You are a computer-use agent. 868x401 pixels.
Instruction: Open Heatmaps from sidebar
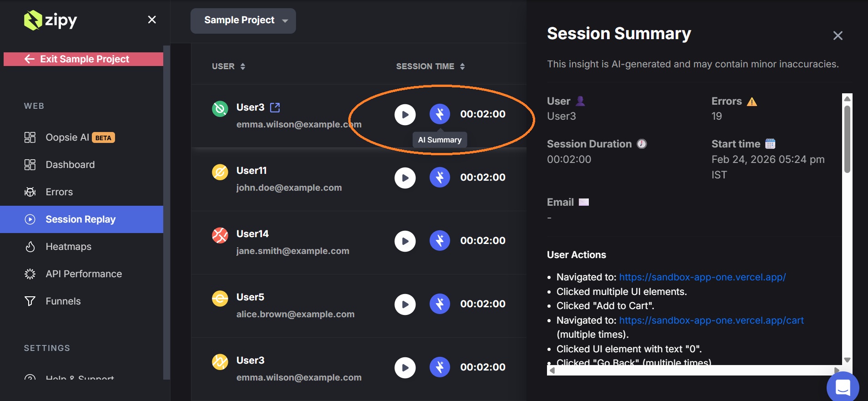pyautogui.click(x=68, y=247)
